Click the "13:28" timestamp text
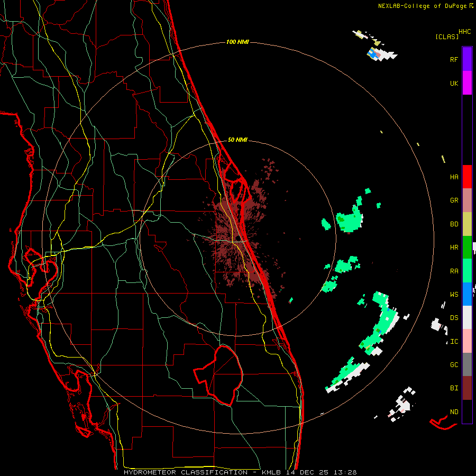The image size is (476, 476). click(x=345, y=472)
